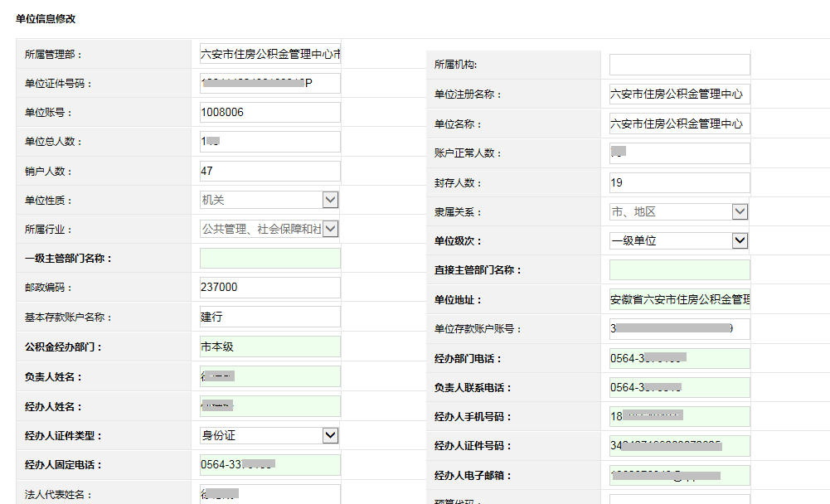
Task: Select the 邮政编码 field with 237000
Action: point(269,287)
